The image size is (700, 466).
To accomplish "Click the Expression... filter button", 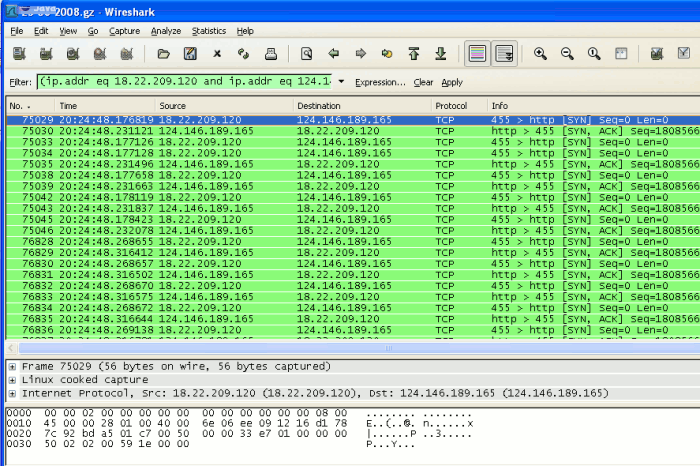I will tap(380, 82).
